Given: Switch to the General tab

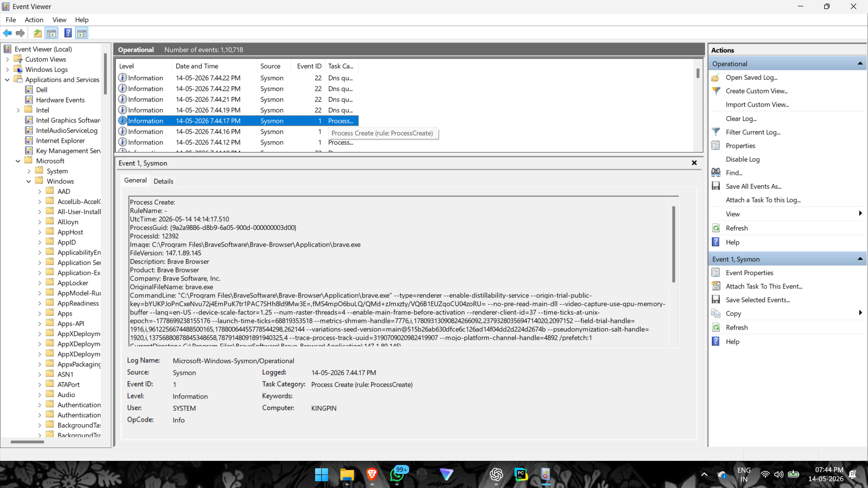Looking at the screenshot, I should coord(135,180).
